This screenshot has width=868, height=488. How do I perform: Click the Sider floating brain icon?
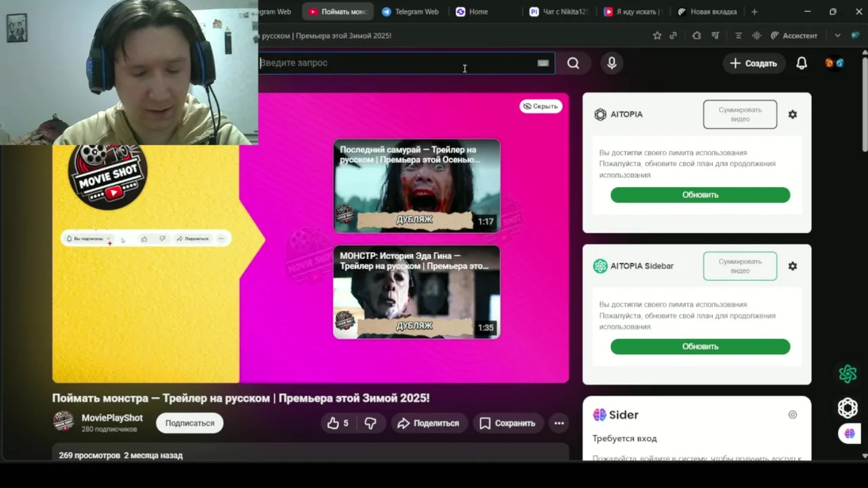click(x=850, y=434)
